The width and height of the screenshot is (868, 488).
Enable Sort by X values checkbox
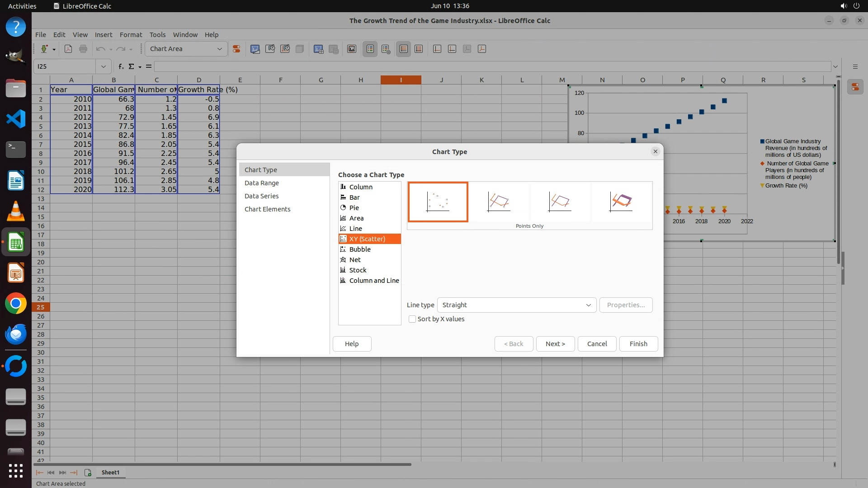(x=412, y=319)
